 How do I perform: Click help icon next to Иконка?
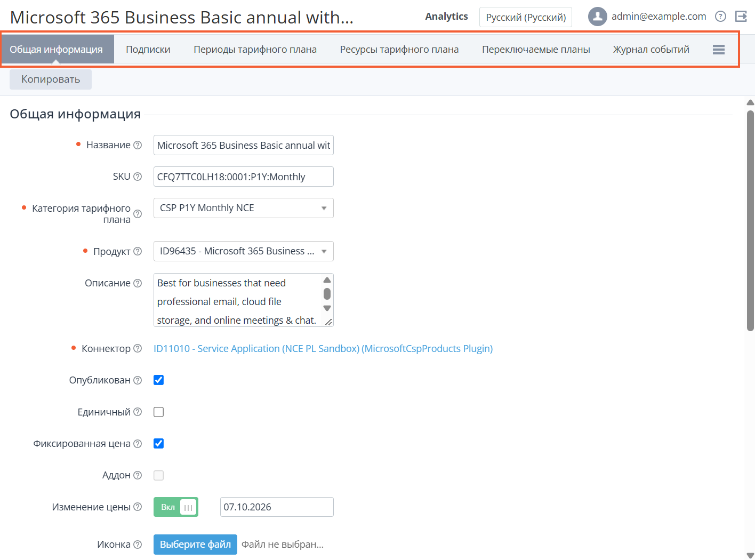click(x=138, y=545)
